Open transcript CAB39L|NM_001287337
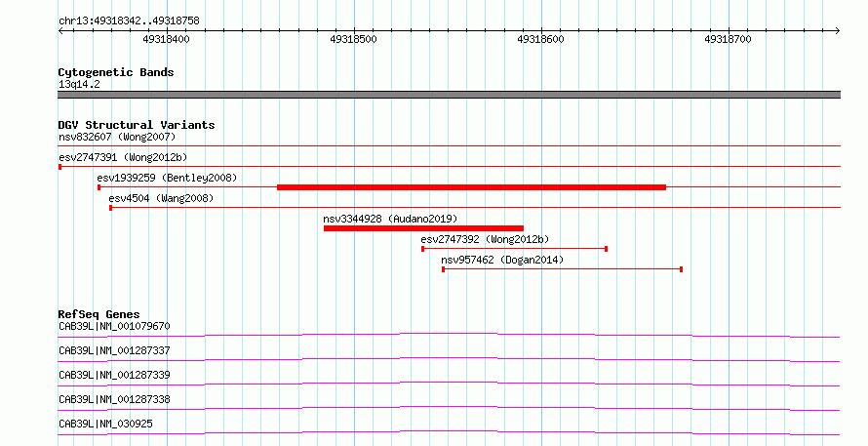868x446 pixels. click(114, 350)
